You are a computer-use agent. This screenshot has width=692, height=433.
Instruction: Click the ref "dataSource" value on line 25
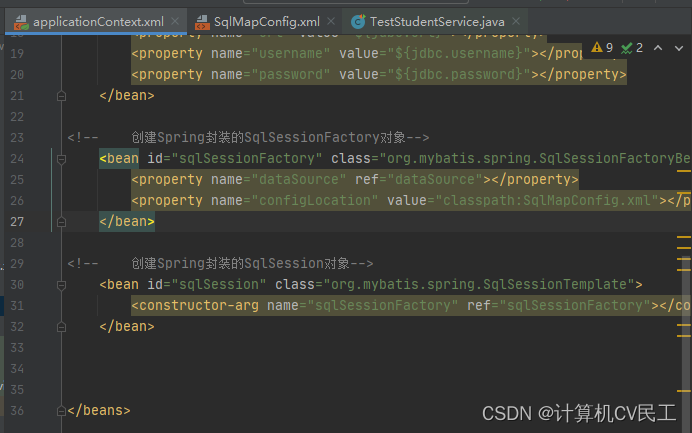pyautogui.click(x=435, y=179)
